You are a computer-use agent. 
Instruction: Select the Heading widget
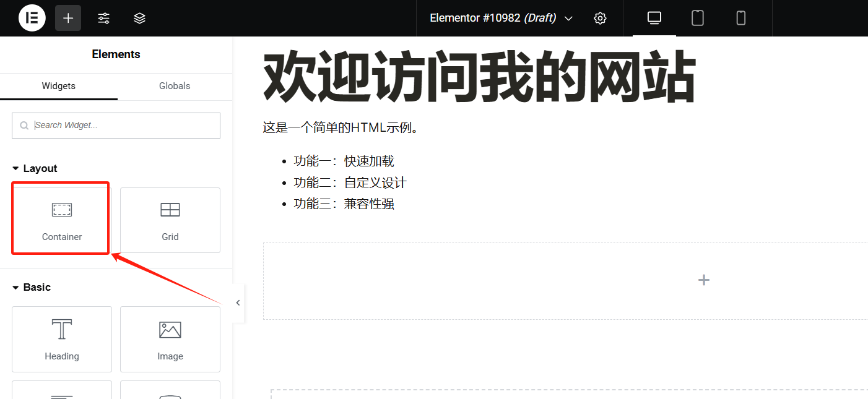61,339
